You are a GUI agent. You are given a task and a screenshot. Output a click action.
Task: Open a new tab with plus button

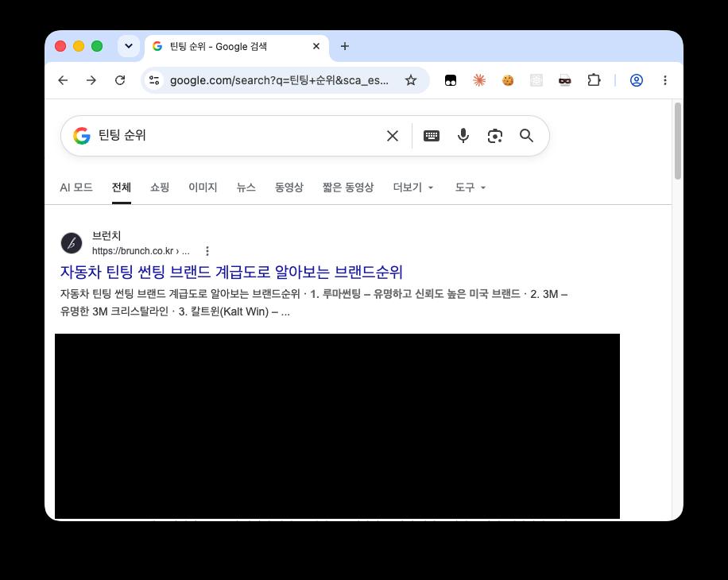344,46
